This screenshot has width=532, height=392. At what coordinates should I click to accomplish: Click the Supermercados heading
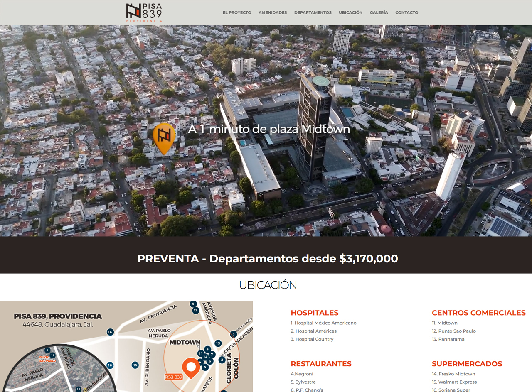point(467,364)
